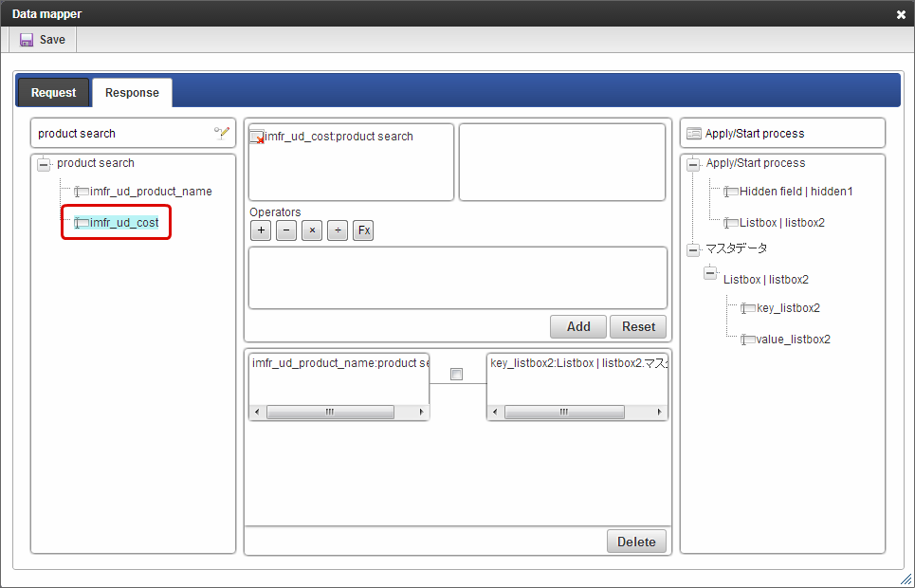
Task: Switch to the Request tab
Action: (54, 93)
